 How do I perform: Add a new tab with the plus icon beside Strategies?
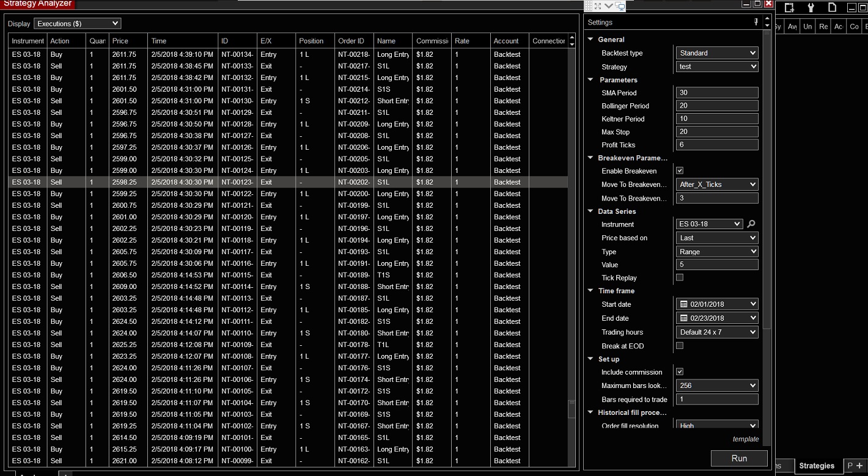pos(860,466)
